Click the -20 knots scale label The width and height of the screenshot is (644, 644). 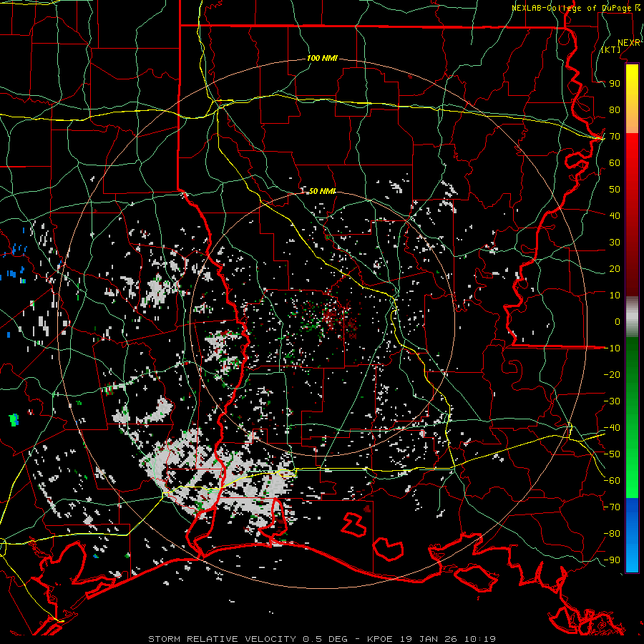tap(612, 374)
